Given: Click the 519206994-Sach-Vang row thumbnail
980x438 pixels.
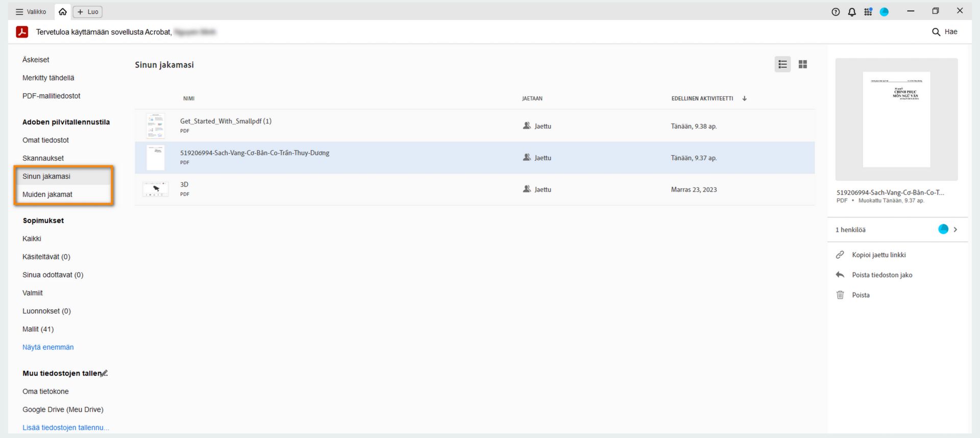Looking at the screenshot, I should point(156,158).
